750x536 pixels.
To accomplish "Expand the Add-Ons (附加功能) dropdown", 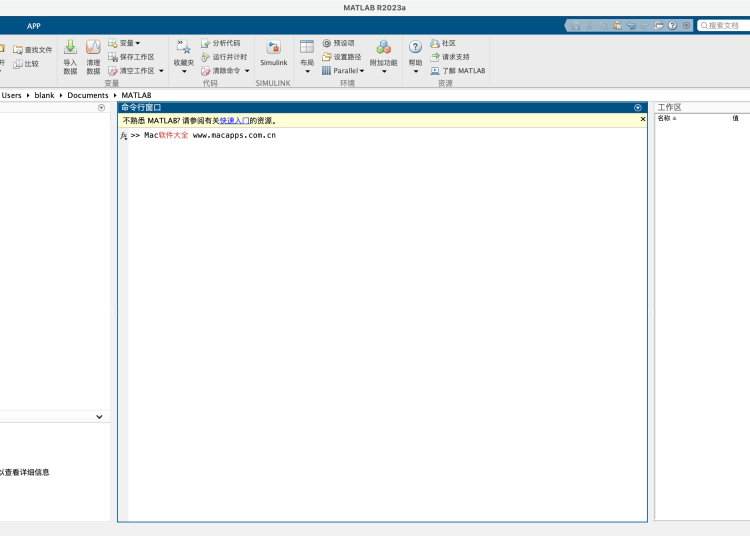I will [383, 71].
